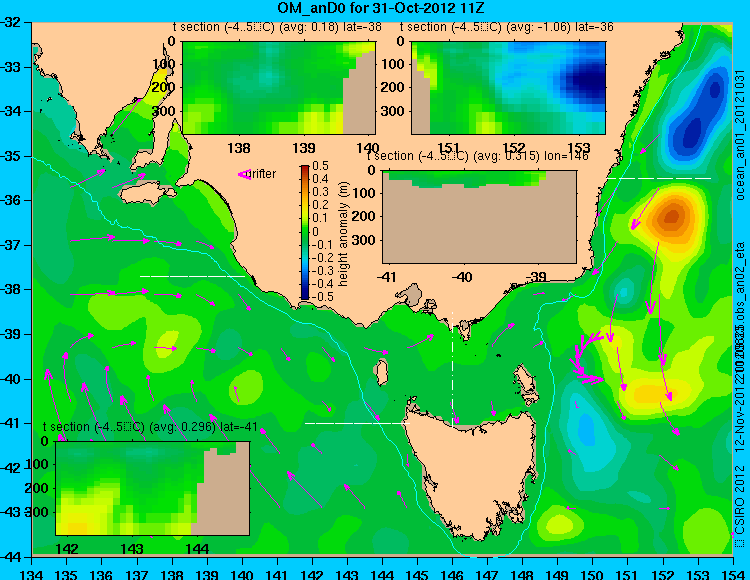This screenshot has width=750, height=580.
Task: Click the orange-red high anomaly eddy near 152E
Action: [x=672, y=217]
